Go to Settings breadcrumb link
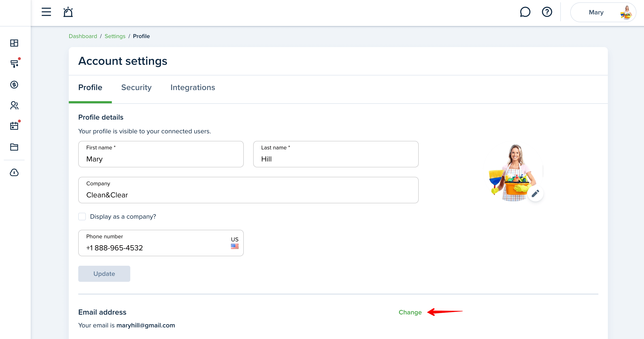 (x=115, y=36)
